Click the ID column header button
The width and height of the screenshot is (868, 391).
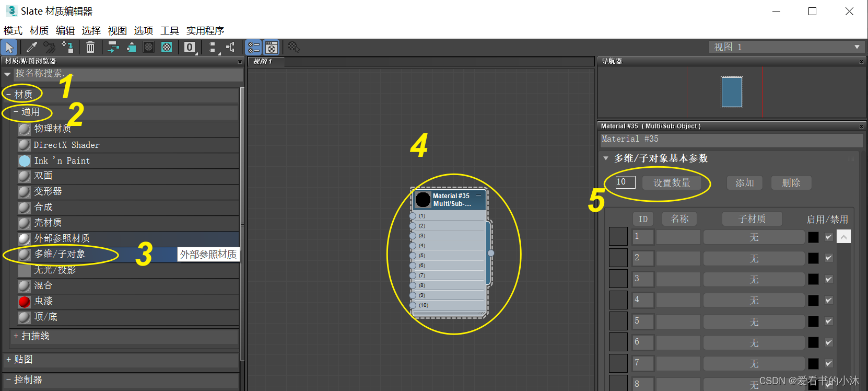[643, 219]
